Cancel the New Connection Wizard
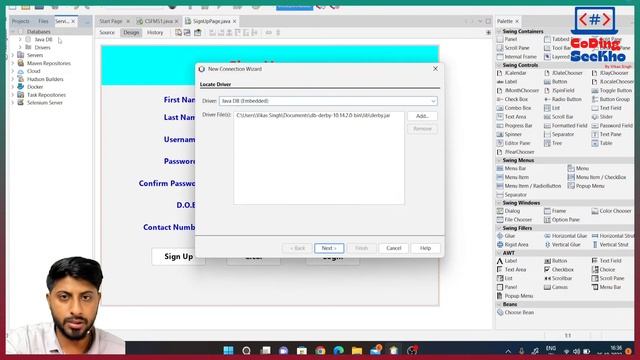 pos(393,248)
